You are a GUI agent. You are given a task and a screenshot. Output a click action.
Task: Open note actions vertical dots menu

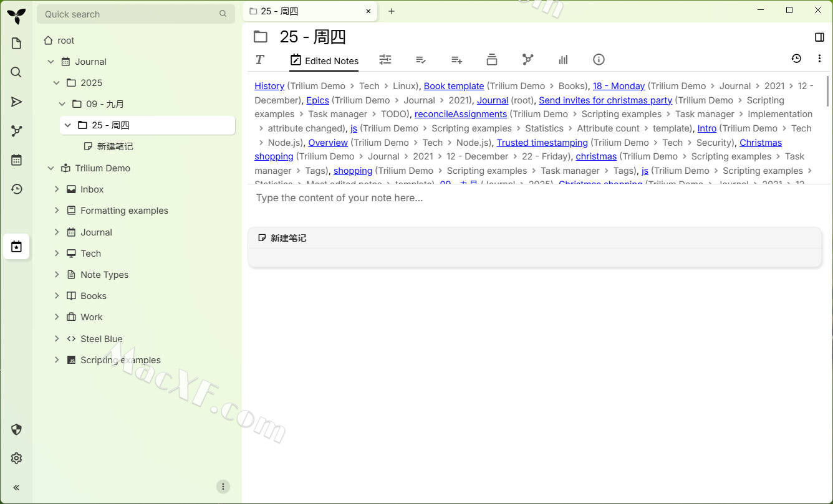pos(819,59)
